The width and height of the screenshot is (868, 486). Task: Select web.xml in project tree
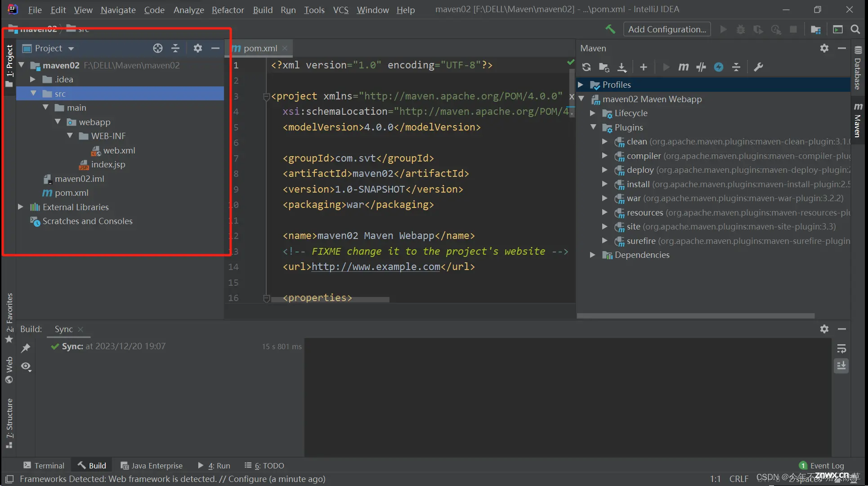coord(113,150)
